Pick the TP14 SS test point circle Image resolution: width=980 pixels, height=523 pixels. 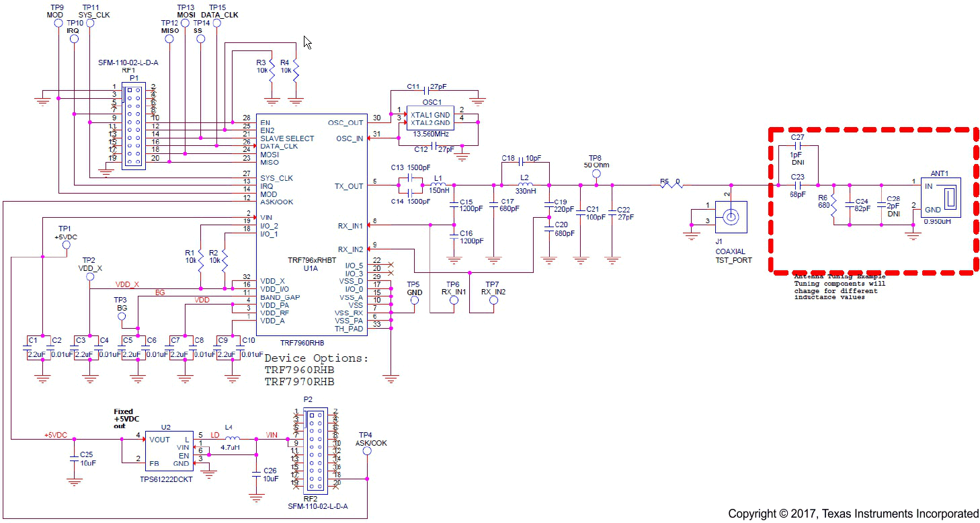pos(200,39)
